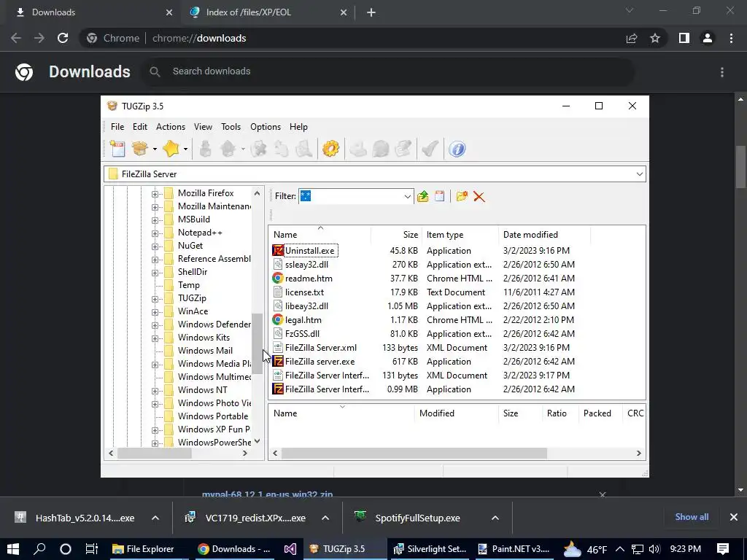Open the Tools menu
This screenshot has height=560, width=747.
tap(231, 127)
